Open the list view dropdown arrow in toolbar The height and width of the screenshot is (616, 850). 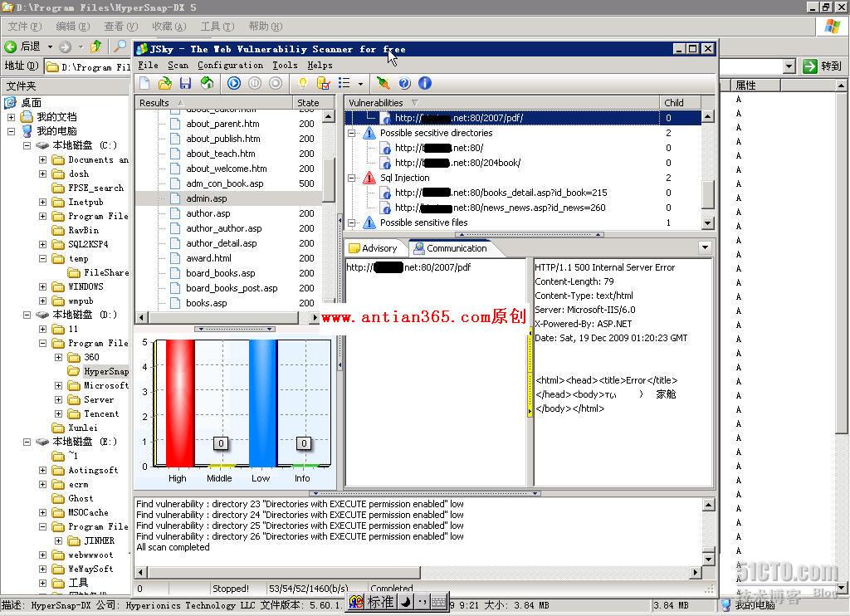[360, 84]
